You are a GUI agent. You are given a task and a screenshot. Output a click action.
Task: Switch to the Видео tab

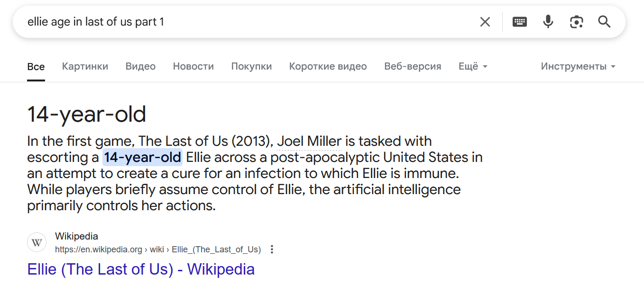(140, 66)
